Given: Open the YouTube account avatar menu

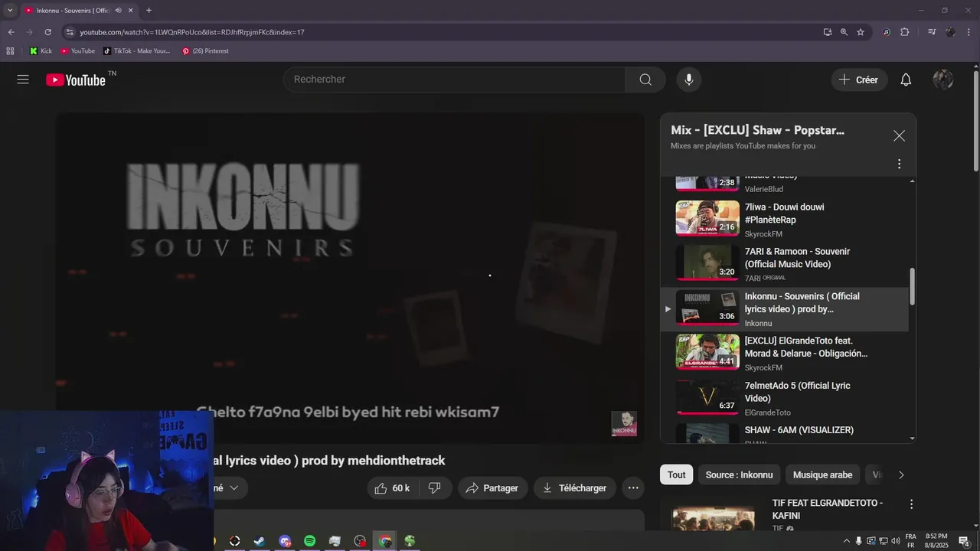Looking at the screenshot, I should click(x=943, y=80).
